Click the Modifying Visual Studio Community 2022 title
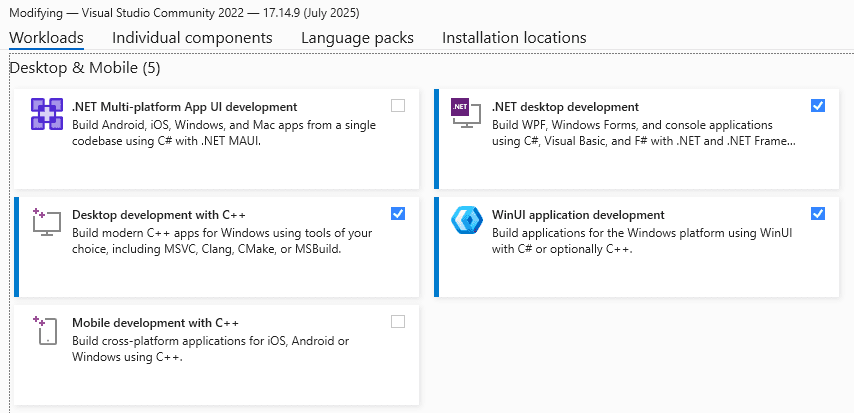Image resolution: width=854 pixels, height=413 pixels. 184,13
